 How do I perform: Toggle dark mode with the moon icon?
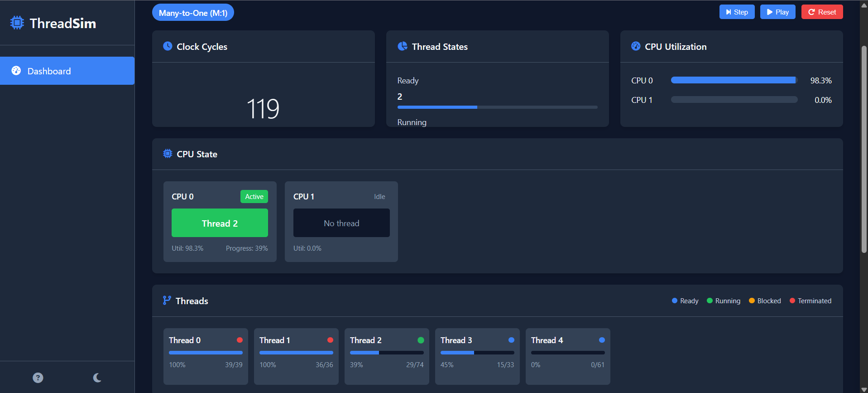(97, 378)
